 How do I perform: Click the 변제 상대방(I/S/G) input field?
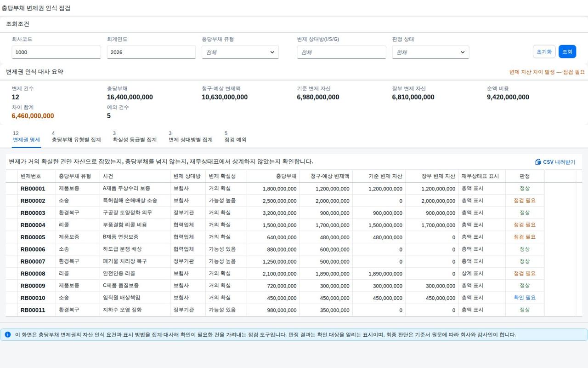341,52
